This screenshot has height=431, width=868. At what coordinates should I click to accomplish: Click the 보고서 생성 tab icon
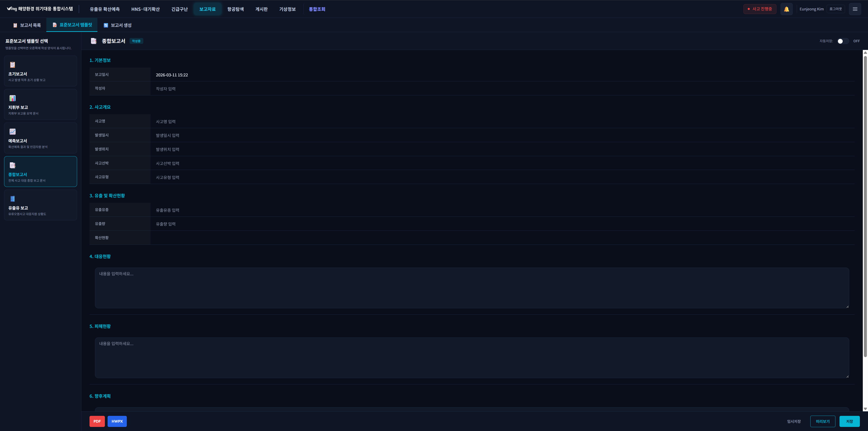pos(106,25)
